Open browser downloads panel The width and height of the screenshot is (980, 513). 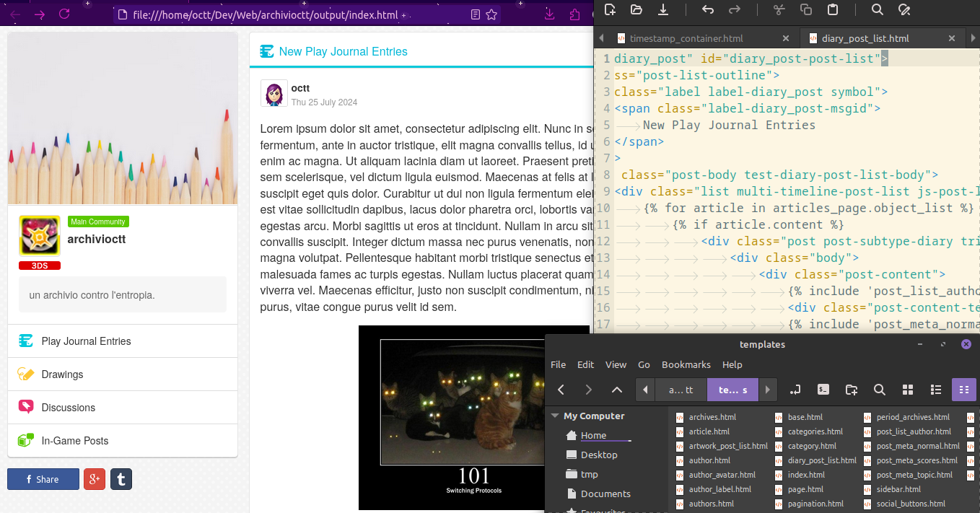tap(550, 14)
